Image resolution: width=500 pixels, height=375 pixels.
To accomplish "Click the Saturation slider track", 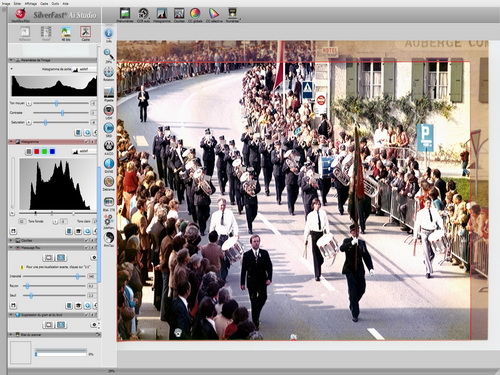I will pyautogui.click(x=61, y=123).
